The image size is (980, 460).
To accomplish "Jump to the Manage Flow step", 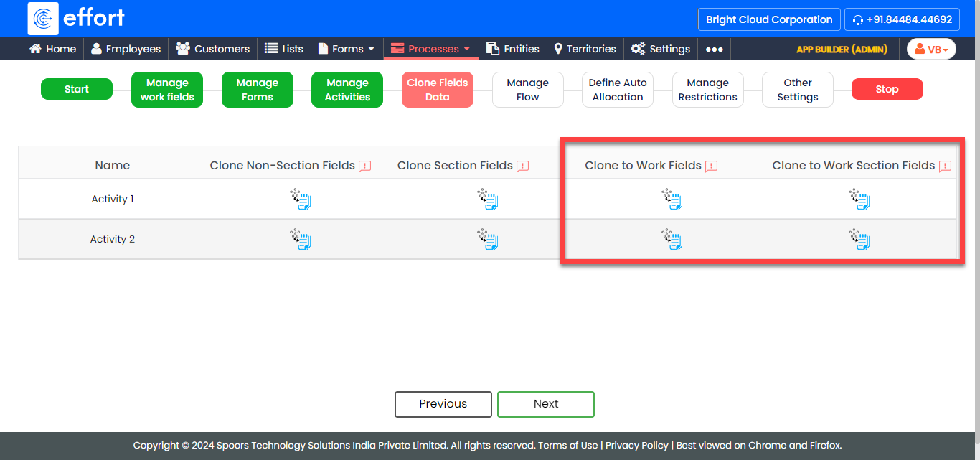I will 527,90.
